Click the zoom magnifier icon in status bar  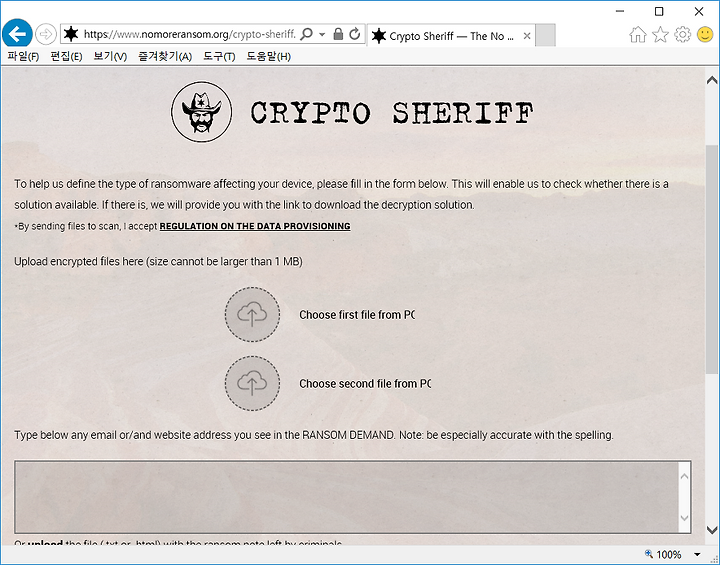click(x=649, y=554)
